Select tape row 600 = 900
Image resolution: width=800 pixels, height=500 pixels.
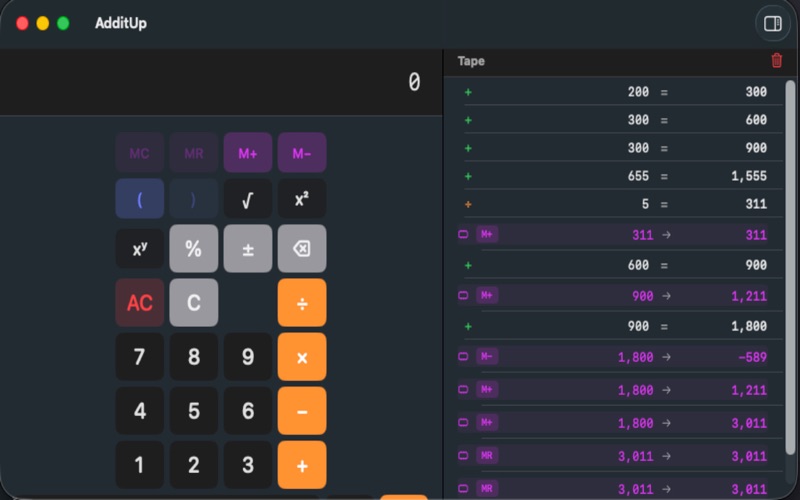(x=614, y=265)
